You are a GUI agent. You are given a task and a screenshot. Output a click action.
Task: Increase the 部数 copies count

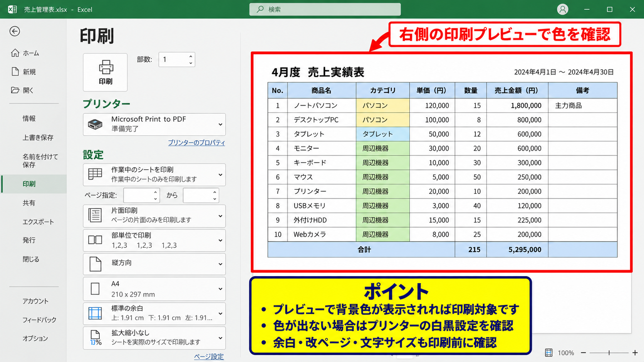tap(191, 56)
